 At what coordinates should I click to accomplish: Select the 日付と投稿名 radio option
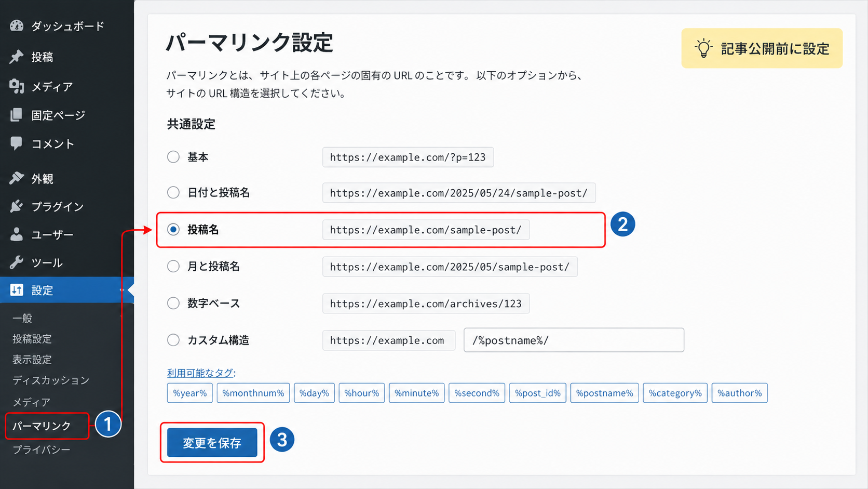(x=173, y=192)
